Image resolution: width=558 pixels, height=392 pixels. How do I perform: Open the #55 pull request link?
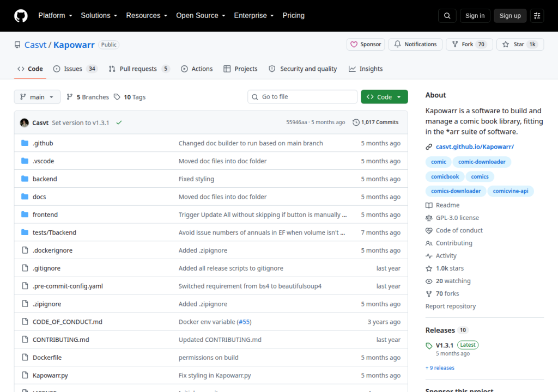point(244,322)
